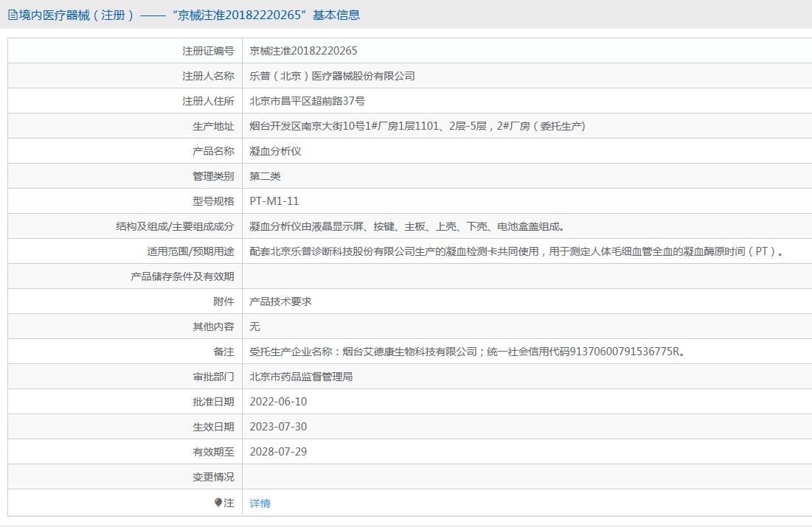The width and height of the screenshot is (812, 527).
Task: Click the structure description starting 凝血分析仪由液晶显示屏
Action: tap(407, 226)
